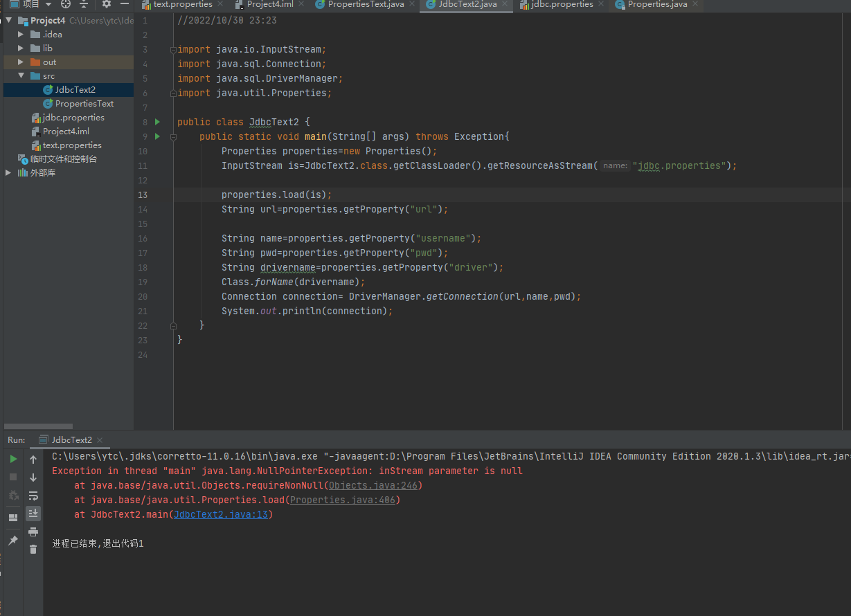Click the Stop process icon in Run panel
The width and height of the screenshot is (851, 616).
click(13, 477)
